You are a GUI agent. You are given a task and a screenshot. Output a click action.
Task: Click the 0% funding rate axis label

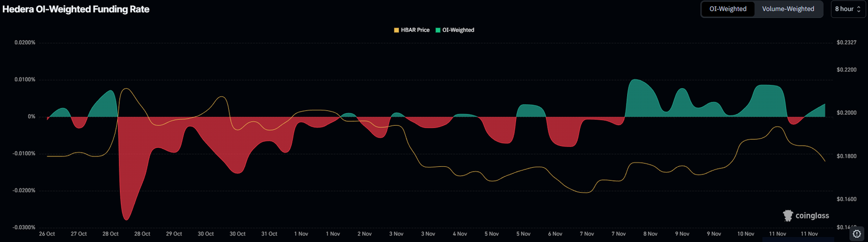[31, 117]
